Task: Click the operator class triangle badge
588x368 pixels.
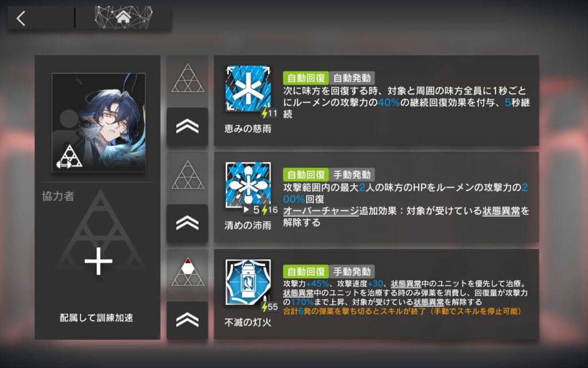Action: (x=69, y=156)
